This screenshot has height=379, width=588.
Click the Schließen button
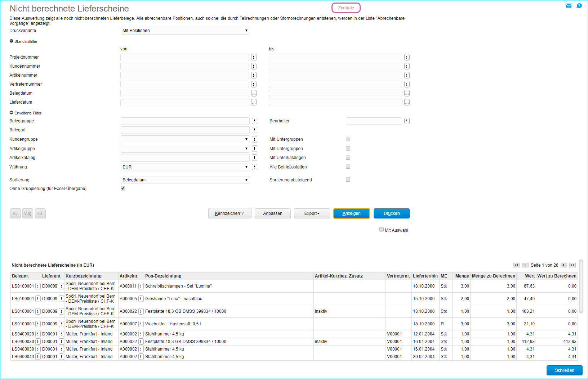click(564, 370)
